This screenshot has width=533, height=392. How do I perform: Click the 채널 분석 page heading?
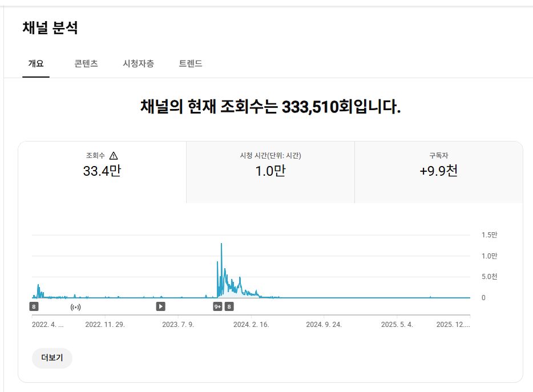pyautogui.click(x=50, y=27)
